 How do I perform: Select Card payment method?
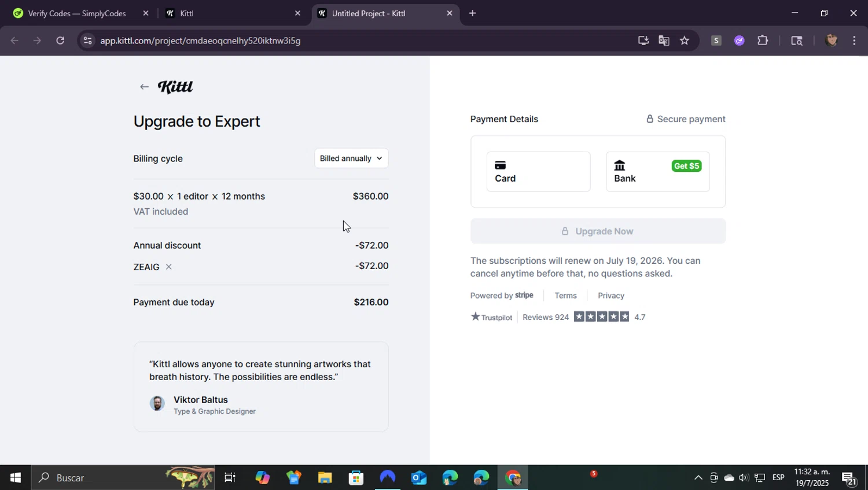point(538,172)
